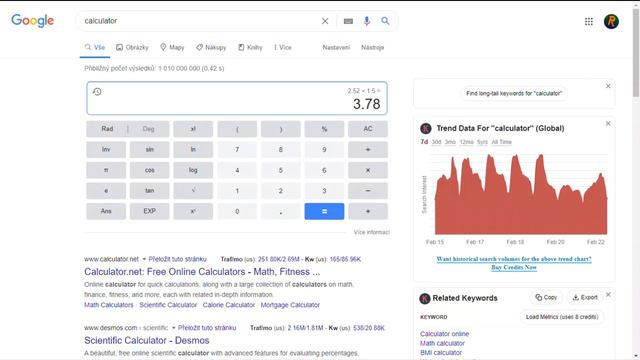Click the decimal point key
This screenshot has width=640, height=360.
(281, 211)
